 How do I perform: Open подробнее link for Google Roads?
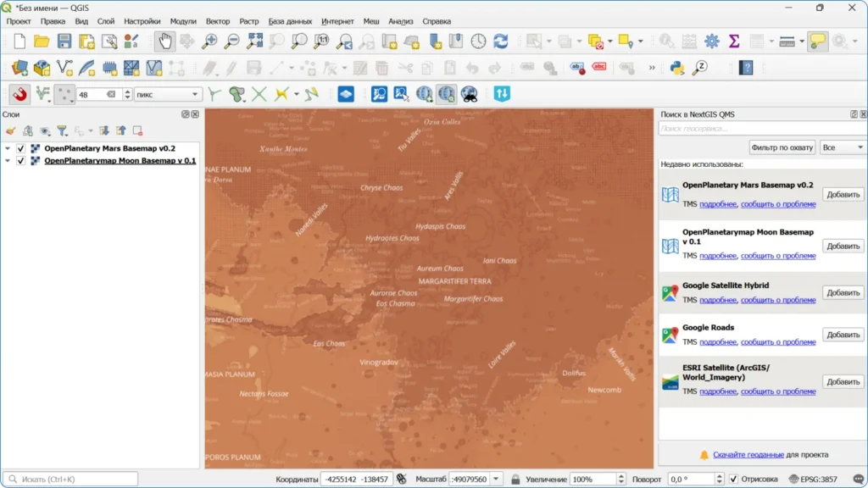[718, 342]
